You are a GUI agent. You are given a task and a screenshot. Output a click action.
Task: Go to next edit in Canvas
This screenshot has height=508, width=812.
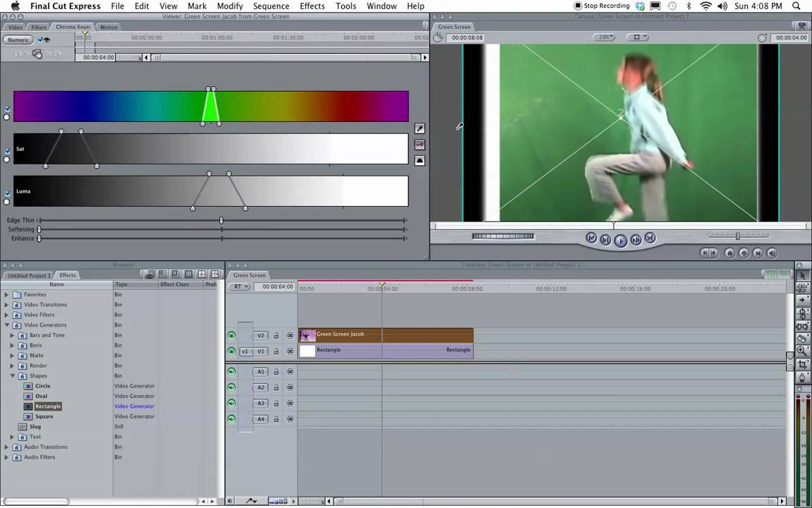tap(650, 238)
